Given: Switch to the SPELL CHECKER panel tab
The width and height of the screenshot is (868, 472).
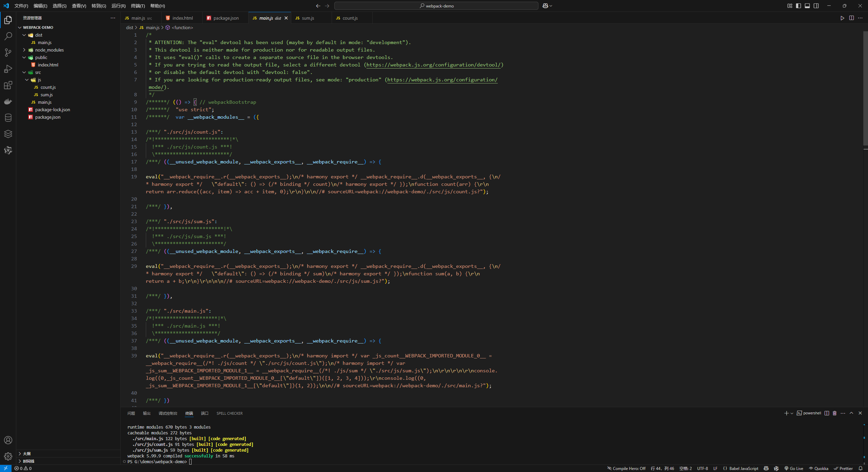Looking at the screenshot, I should [230, 413].
